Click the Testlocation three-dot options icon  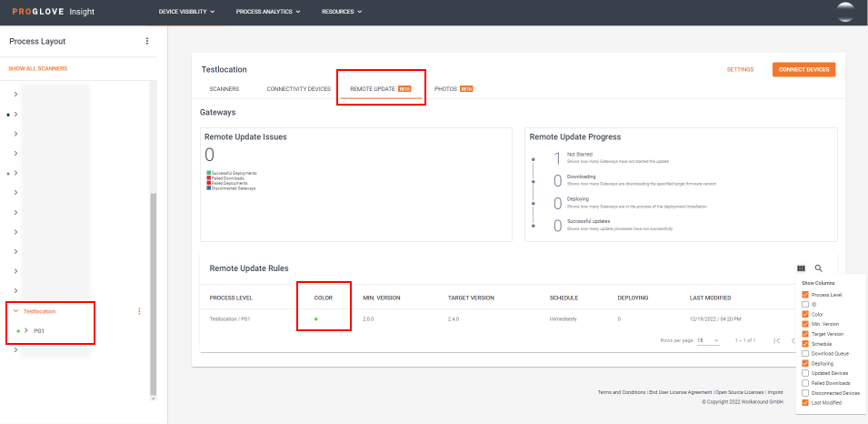tap(139, 311)
